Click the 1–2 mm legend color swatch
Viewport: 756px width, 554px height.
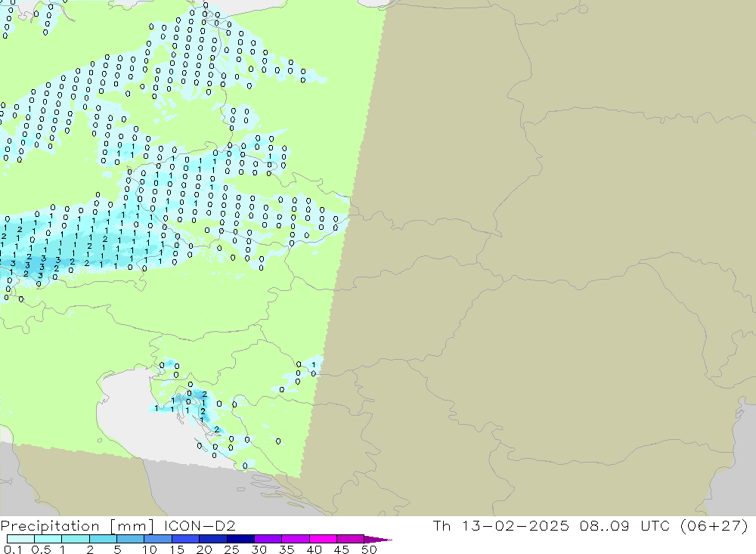[x=76, y=539]
